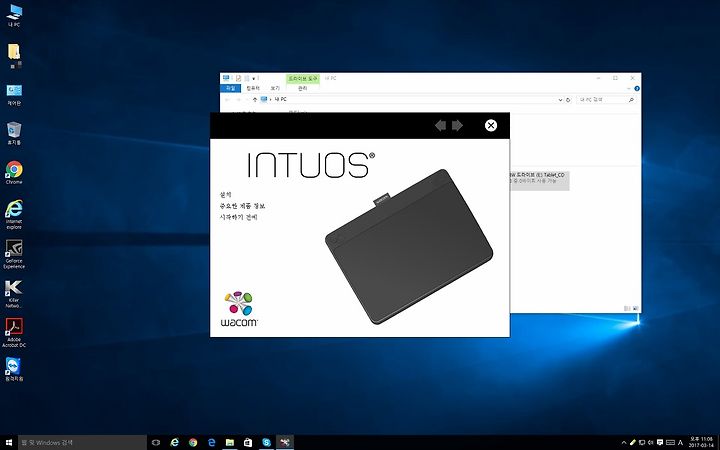Select the Killer Network desktop shortcut
This screenshot has height=450, width=720.
coord(14,294)
